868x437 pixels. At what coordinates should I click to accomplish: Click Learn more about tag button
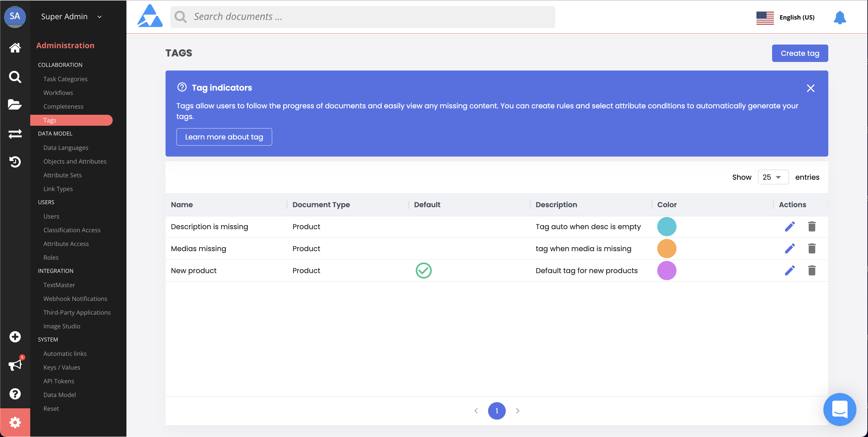coord(224,137)
